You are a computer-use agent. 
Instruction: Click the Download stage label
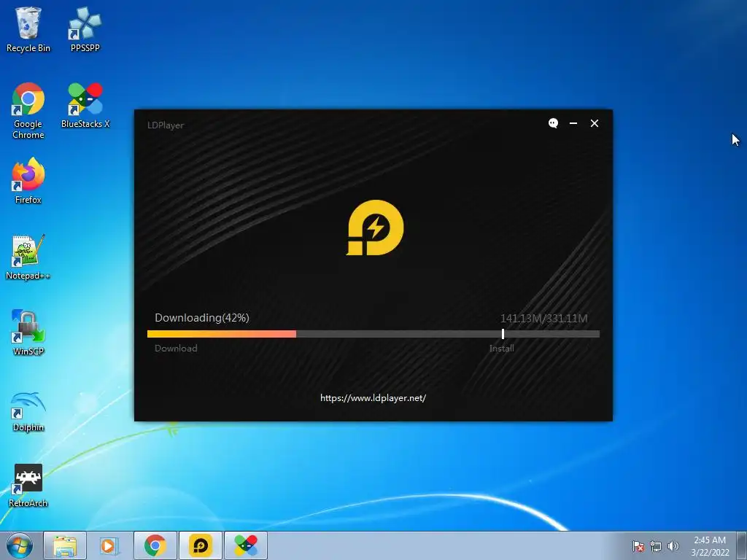pyautogui.click(x=176, y=348)
